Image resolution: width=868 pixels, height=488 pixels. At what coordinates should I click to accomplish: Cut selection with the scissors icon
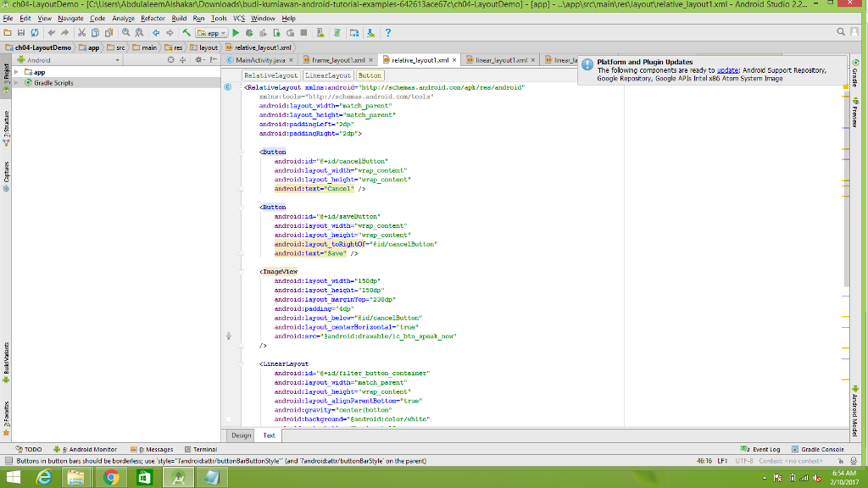pyautogui.click(x=81, y=33)
